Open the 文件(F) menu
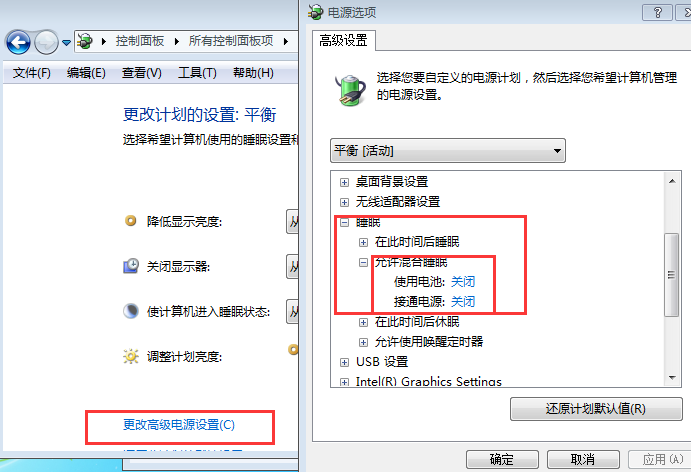Screen dimensions: 691x472 pyautogui.click(x=32, y=73)
